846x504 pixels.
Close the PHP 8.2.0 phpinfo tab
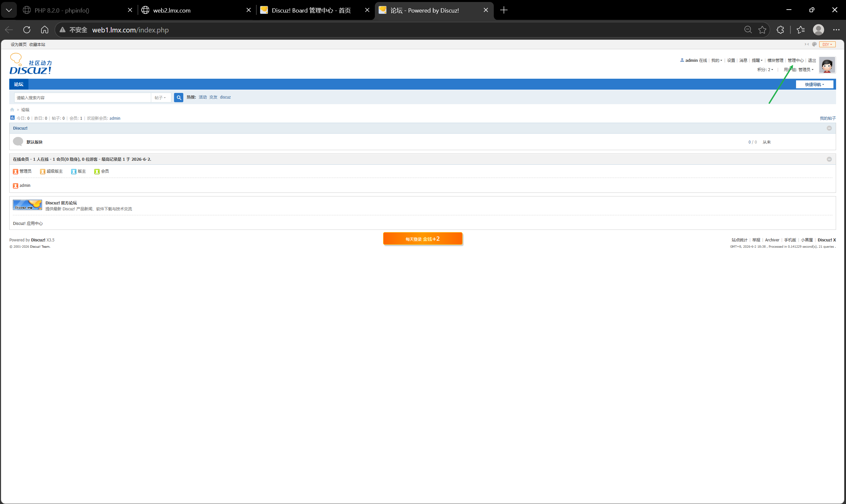point(130,10)
